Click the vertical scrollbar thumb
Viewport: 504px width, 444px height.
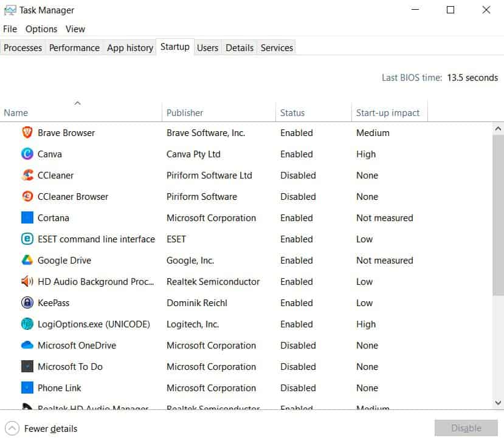[498, 215]
